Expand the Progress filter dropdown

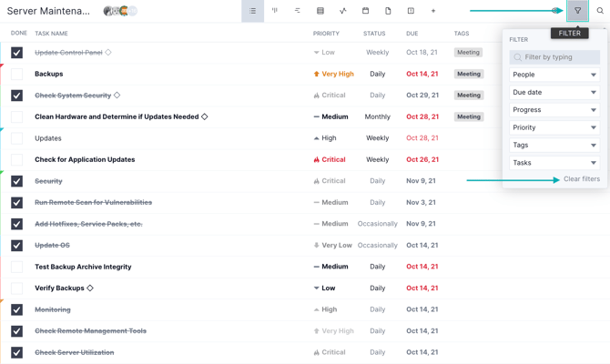point(554,110)
